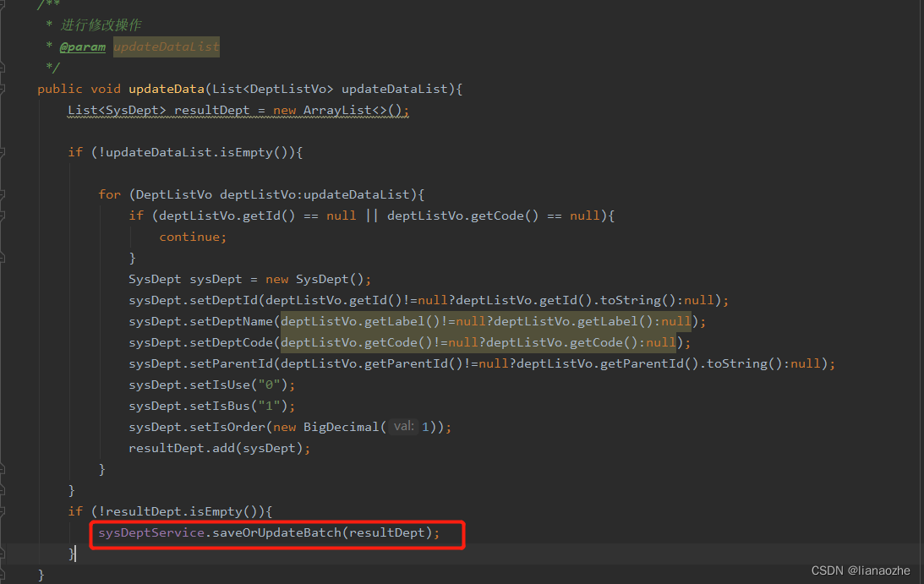Screen dimensions: 924x584
Task: Click the List<DeptListVo> parameter type
Action: click(273, 89)
